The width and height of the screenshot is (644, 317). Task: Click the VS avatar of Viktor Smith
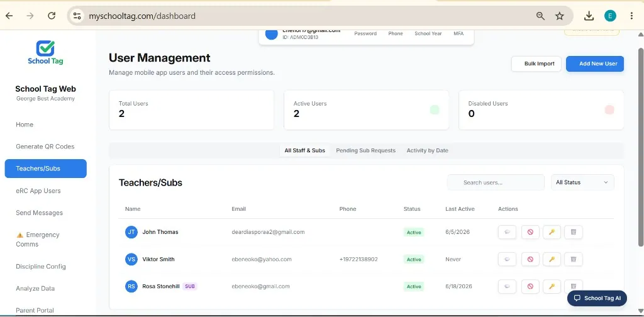[131, 259]
